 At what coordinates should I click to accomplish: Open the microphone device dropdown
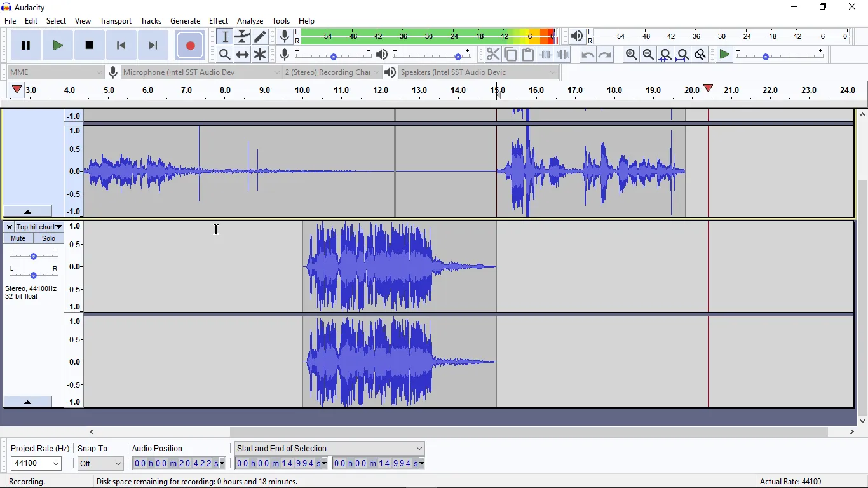pos(276,72)
